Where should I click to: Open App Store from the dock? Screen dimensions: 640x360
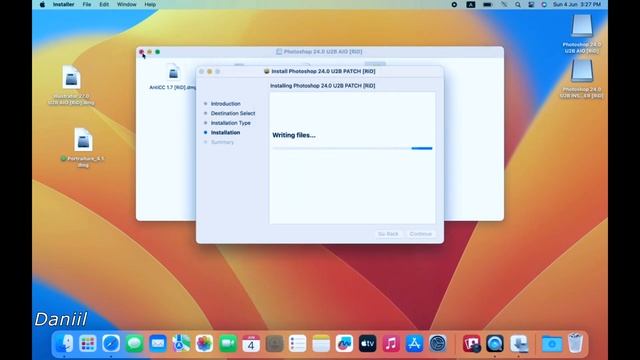point(414,343)
